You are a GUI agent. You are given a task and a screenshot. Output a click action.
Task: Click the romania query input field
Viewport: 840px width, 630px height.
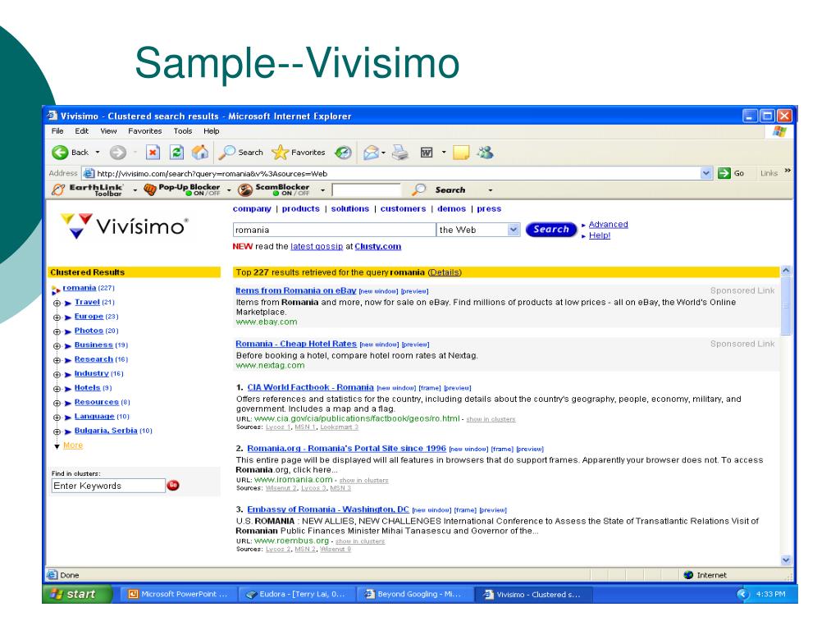click(335, 230)
